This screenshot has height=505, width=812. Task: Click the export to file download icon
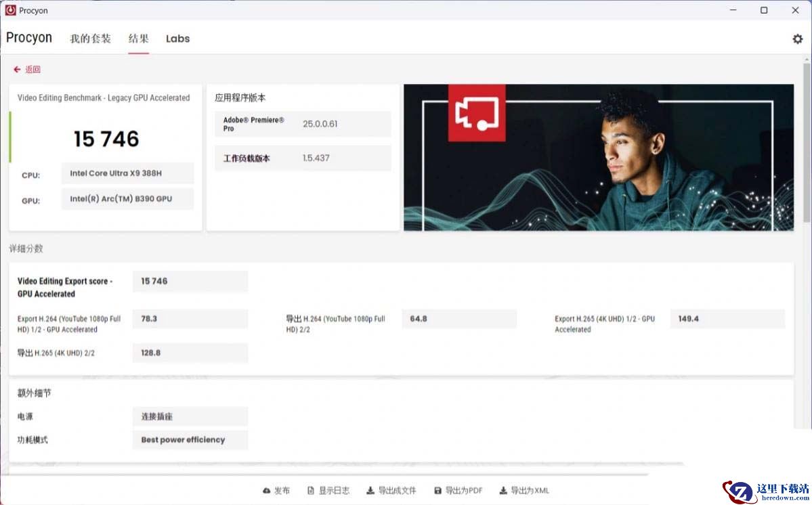370,491
